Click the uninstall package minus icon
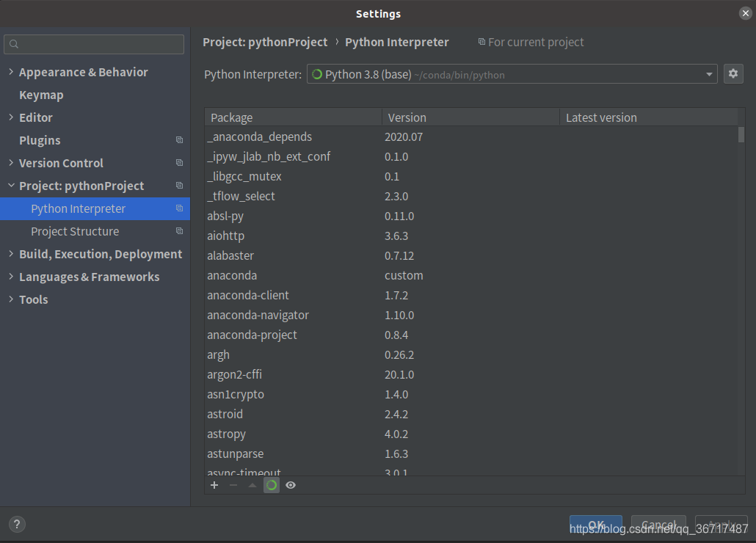 (233, 485)
